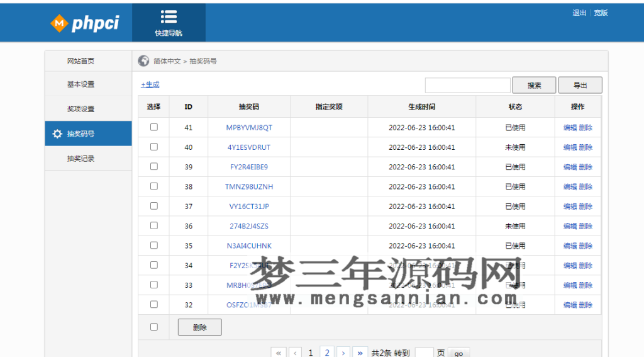Screen dimensions: 644x357
Task: Click the 抽奖码 column header
Action: (x=249, y=107)
